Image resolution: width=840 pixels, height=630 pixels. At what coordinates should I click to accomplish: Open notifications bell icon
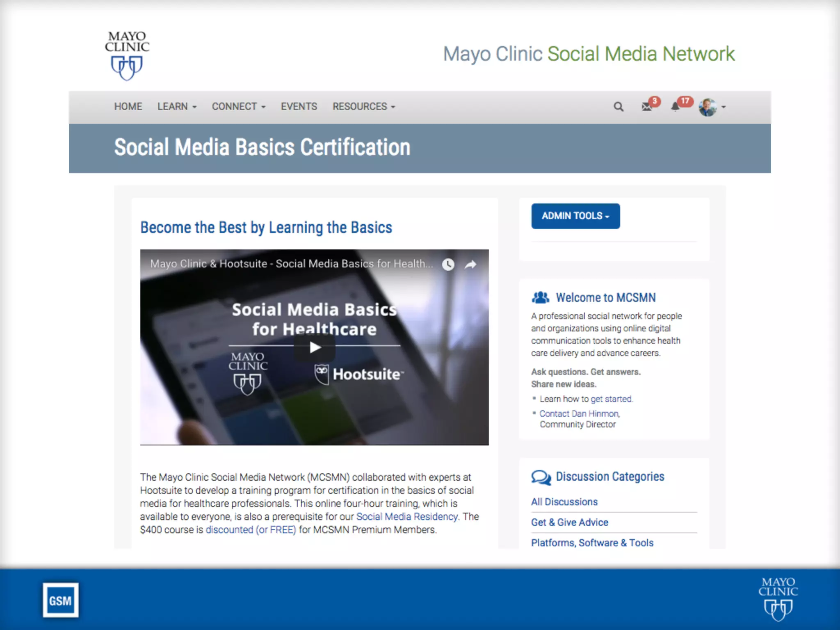tap(675, 107)
